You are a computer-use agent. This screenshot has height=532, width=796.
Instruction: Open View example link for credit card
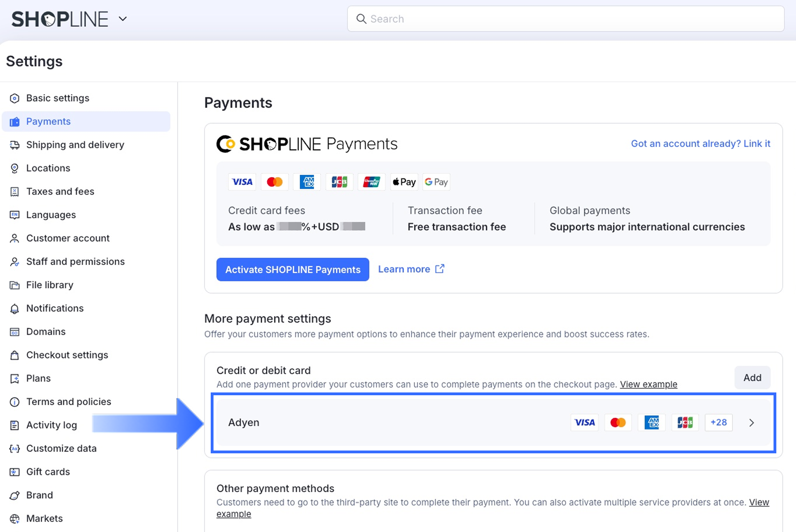pos(649,384)
